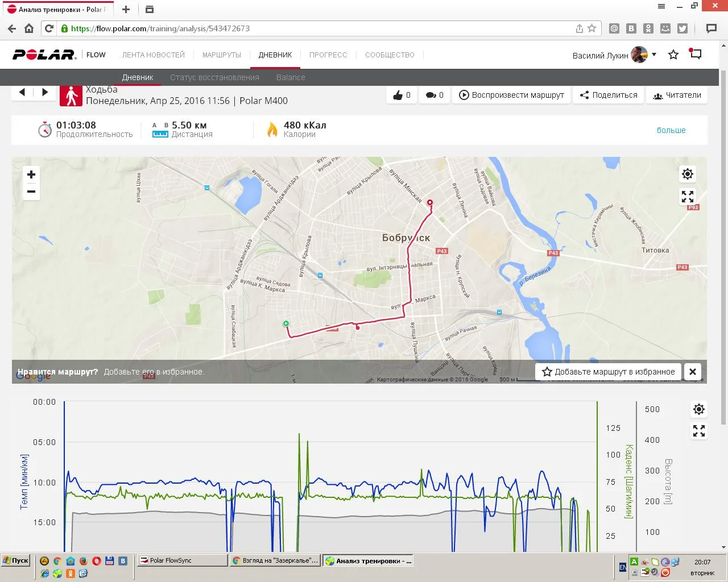Close the favorite route banner
The width and height of the screenshot is (728, 582).
693,372
